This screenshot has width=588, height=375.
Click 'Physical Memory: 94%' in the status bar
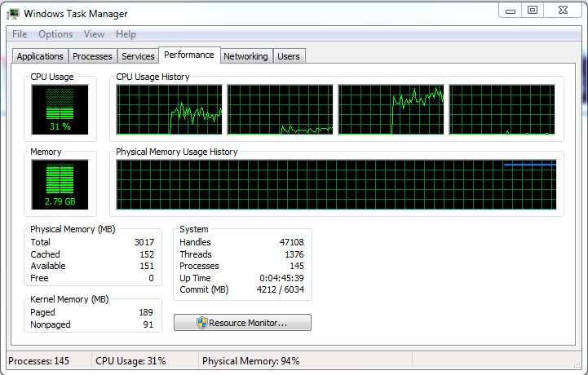click(251, 361)
